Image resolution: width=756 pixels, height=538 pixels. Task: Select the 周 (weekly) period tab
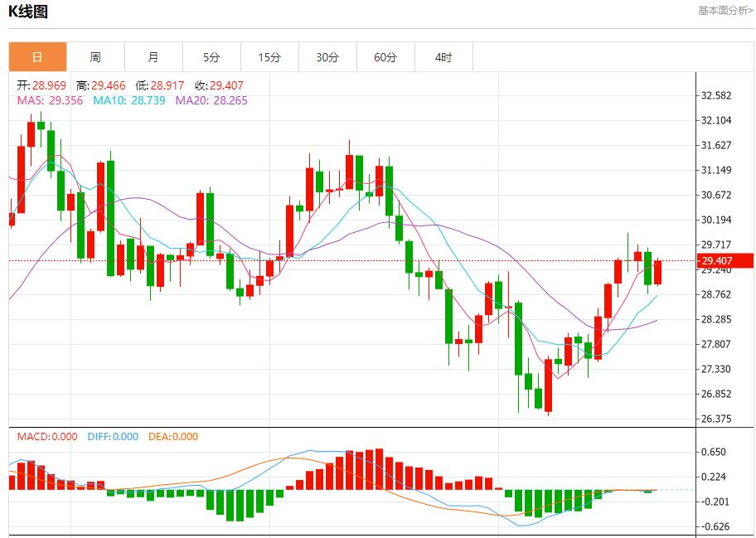95,57
